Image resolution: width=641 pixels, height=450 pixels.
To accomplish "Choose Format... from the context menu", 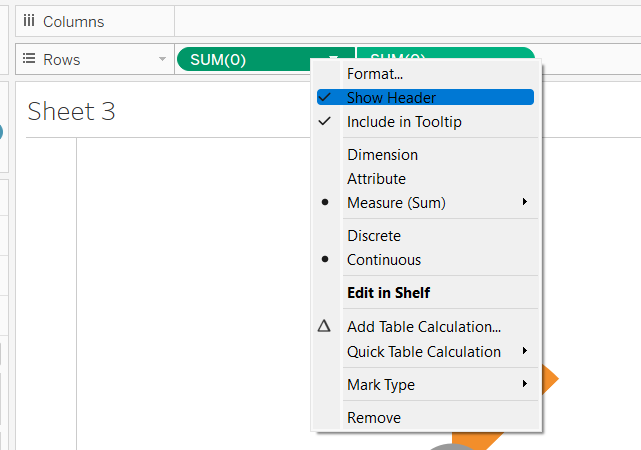I will 375,73.
